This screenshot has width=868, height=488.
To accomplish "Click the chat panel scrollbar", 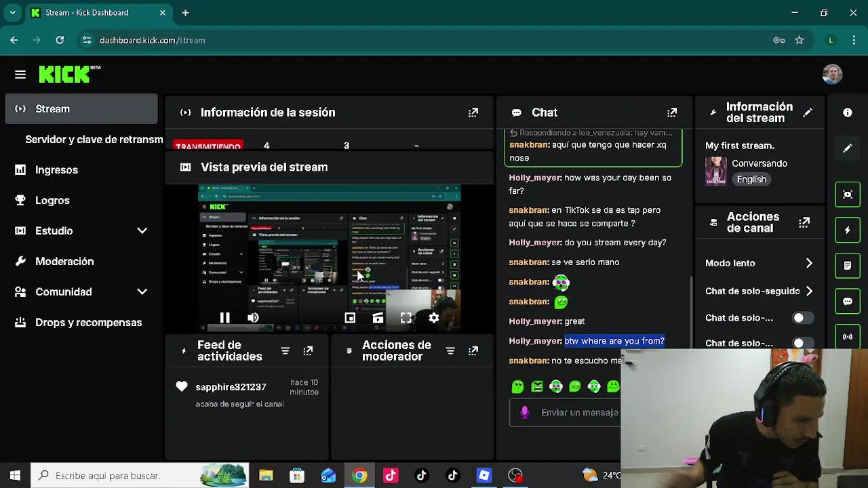I will coord(691,312).
